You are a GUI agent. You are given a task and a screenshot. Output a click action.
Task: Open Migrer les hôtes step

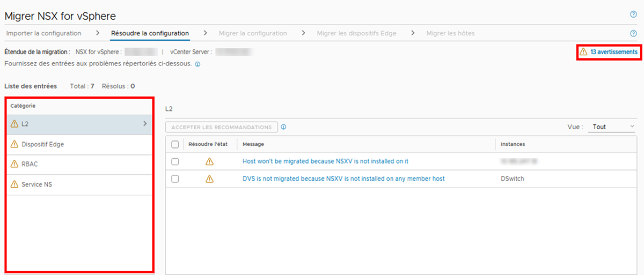450,33
